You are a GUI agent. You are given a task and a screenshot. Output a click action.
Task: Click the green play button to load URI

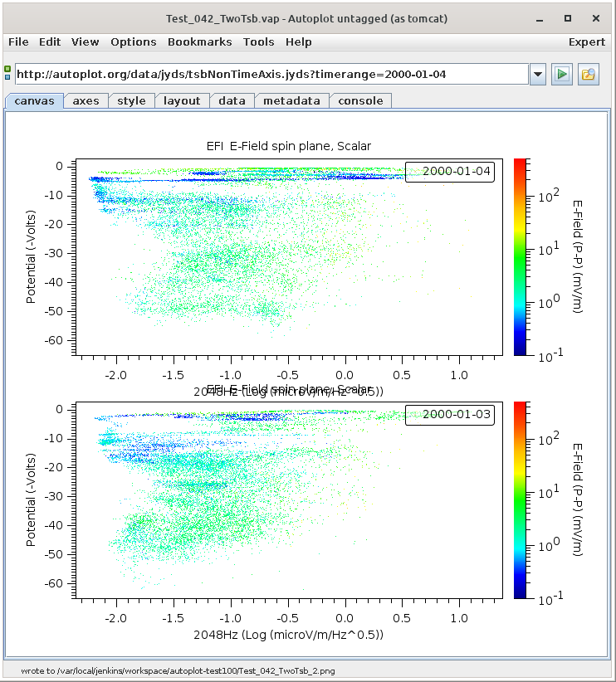(x=562, y=74)
